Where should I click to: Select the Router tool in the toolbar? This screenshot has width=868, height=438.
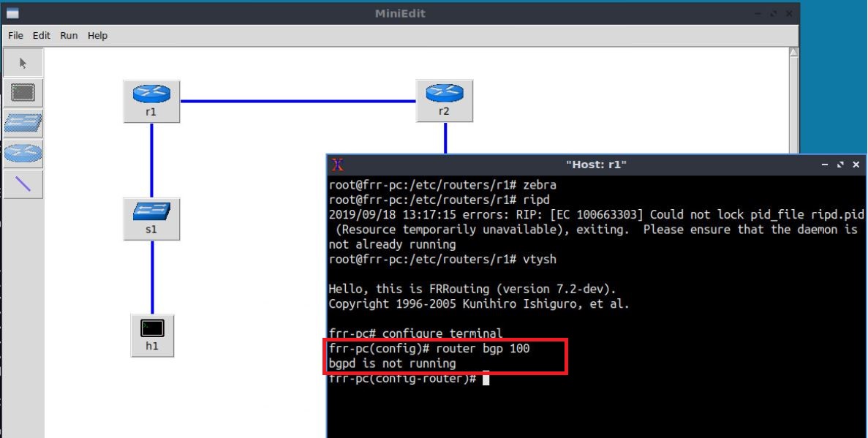(x=23, y=154)
